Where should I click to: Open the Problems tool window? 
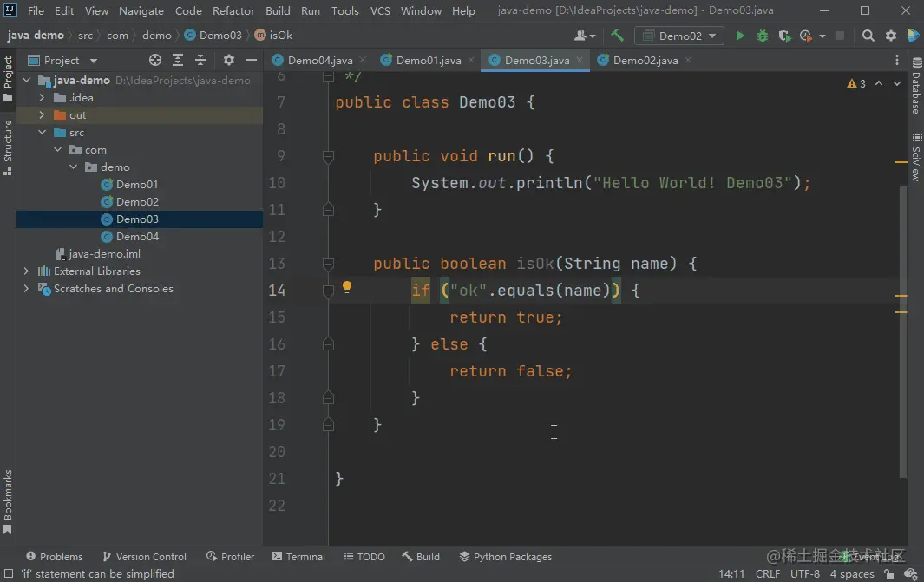54,557
